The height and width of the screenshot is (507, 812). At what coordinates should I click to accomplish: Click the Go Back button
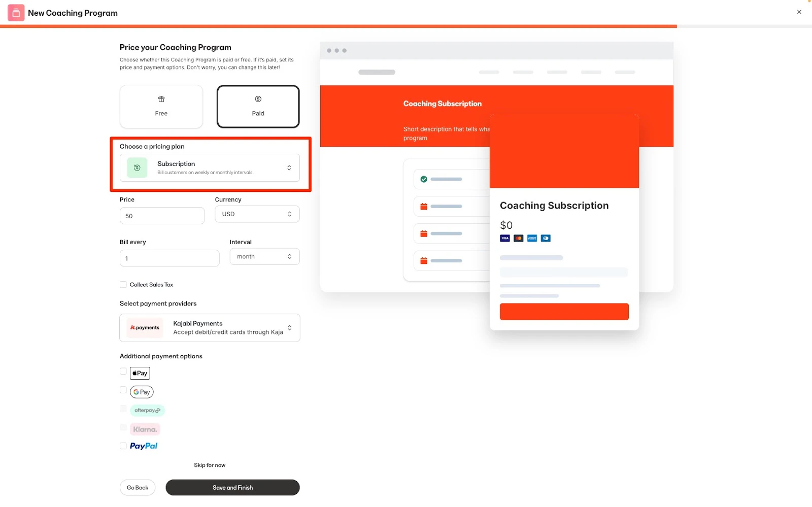[137, 487]
